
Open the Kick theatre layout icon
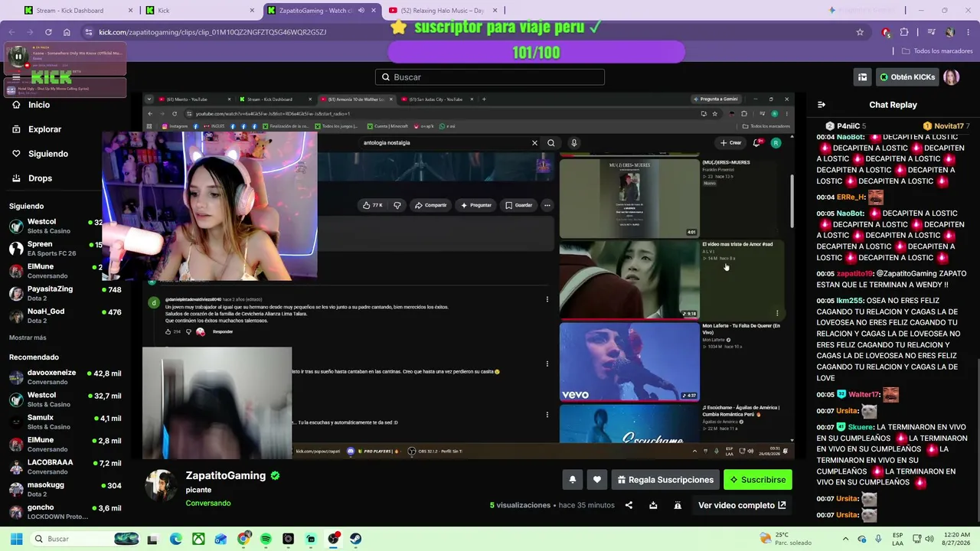point(862,77)
